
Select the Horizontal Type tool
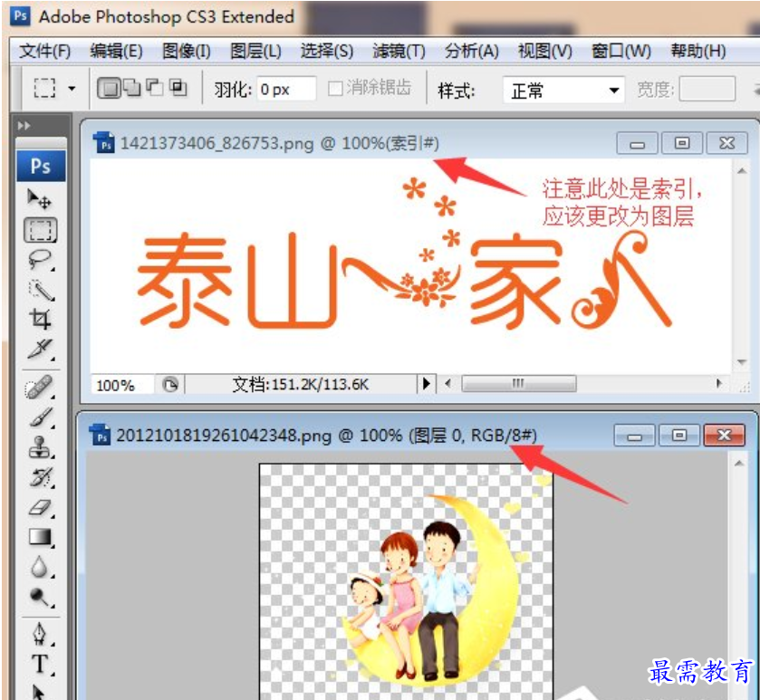(40, 664)
